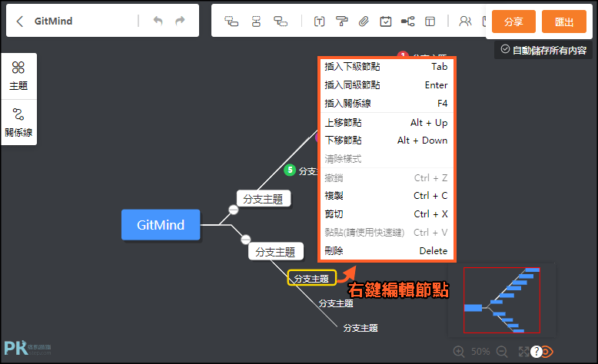Click the minimap thumbnail overview
Viewport: 598px width, 364px height.
(x=502, y=300)
